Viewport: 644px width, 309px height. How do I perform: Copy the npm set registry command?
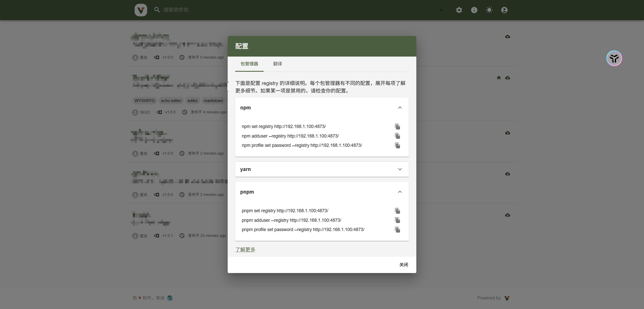tap(397, 126)
